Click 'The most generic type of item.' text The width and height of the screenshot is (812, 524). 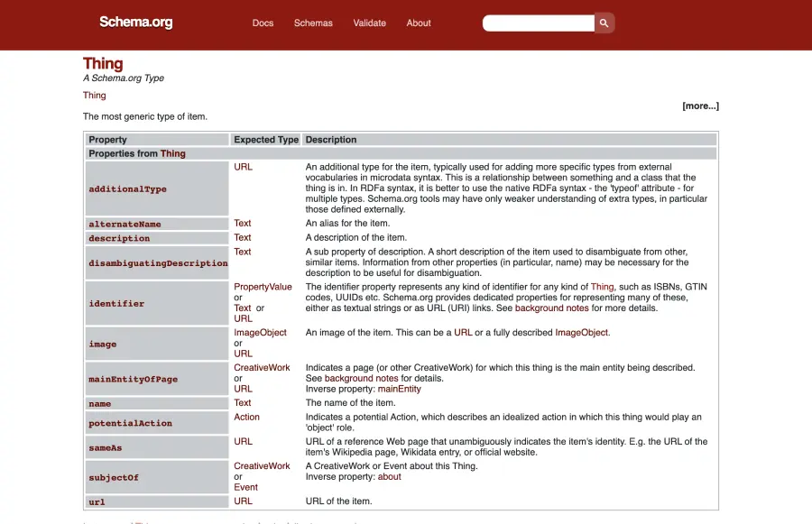click(x=145, y=116)
